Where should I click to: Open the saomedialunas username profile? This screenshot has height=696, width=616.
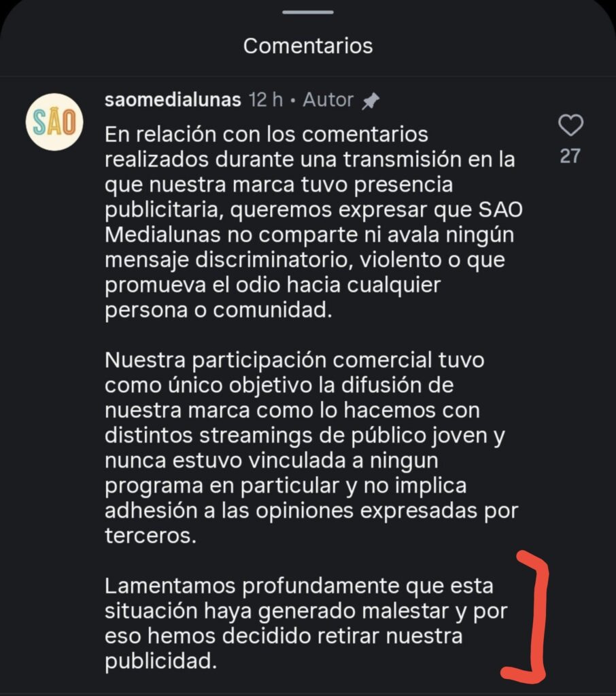pos(173,100)
